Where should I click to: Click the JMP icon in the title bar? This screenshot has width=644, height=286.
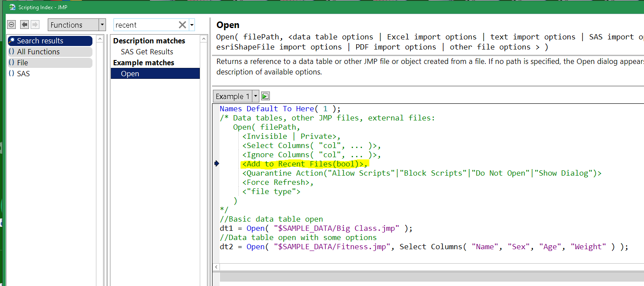12,7
